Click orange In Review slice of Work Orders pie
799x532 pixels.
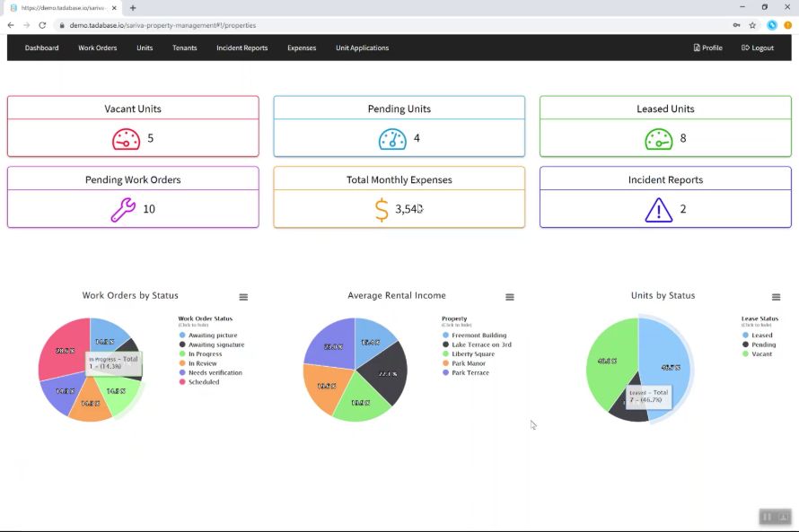click(90, 405)
